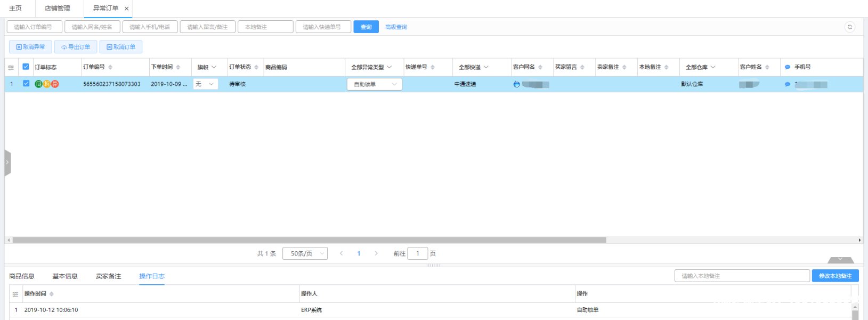Open the 基本信息 detail tab
The image size is (868, 320).
coord(65,276)
